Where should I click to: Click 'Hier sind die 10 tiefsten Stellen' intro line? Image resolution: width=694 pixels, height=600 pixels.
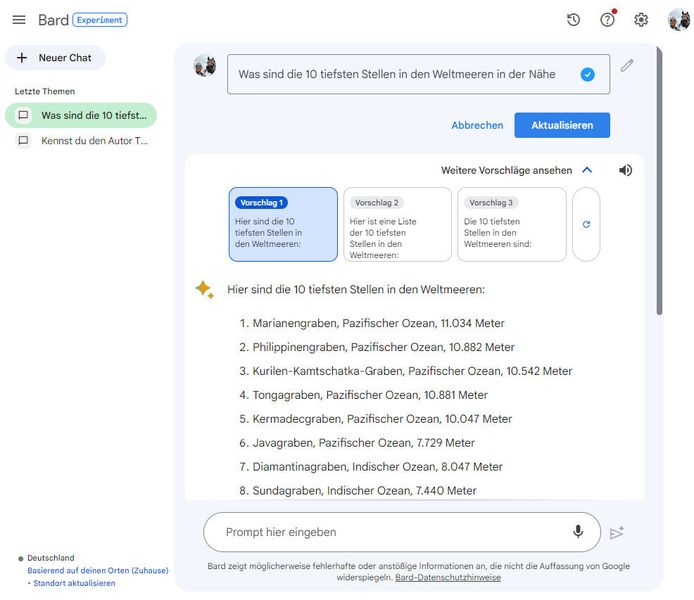pos(356,290)
